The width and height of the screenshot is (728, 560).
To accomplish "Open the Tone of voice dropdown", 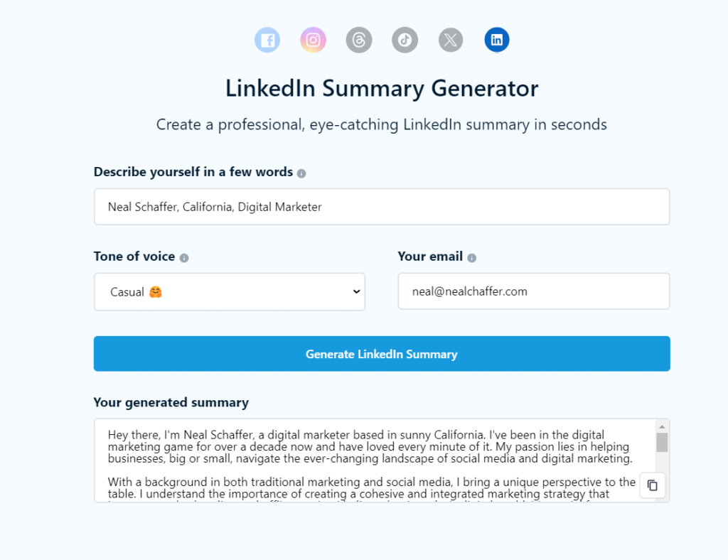I will (x=229, y=291).
